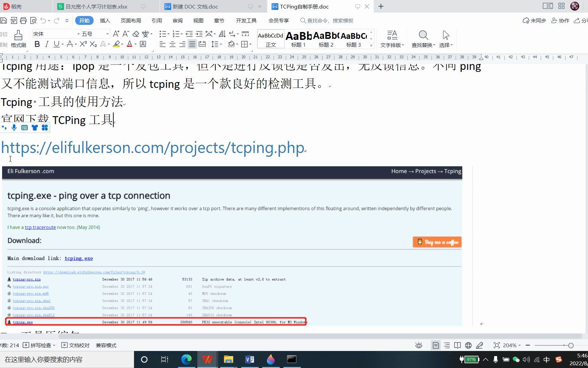This screenshot has height=368, width=588.
Task: Click the undo arrow
Action: click(43, 20)
